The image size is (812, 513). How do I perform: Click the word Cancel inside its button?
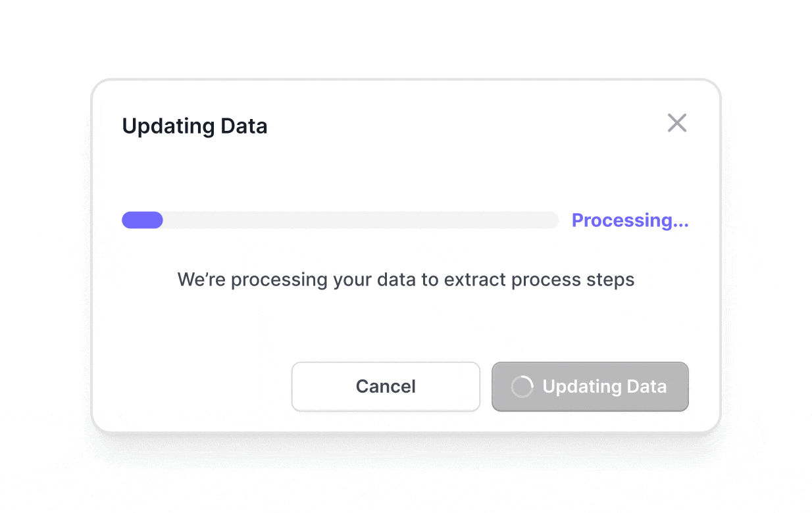click(386, 387)
